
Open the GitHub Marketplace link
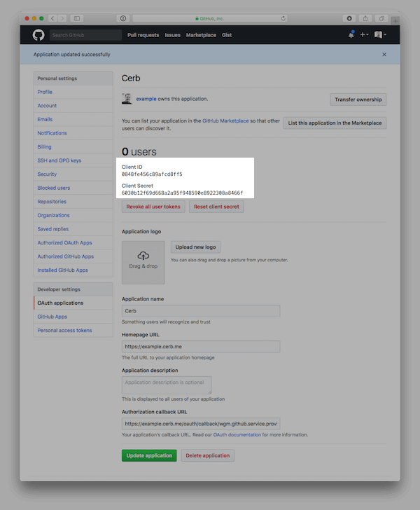pos(225,120)
